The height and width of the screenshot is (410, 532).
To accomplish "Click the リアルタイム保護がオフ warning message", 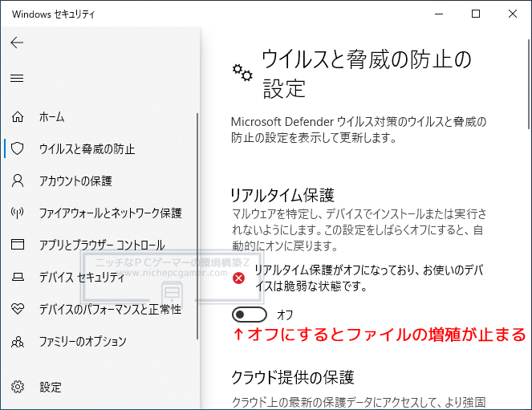I will coord(369,278).
